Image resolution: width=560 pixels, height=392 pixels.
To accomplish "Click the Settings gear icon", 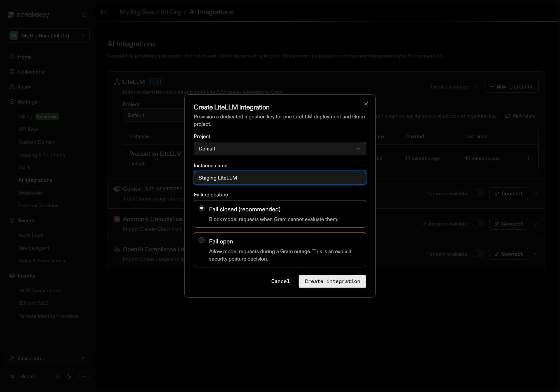I will point(12,102).
